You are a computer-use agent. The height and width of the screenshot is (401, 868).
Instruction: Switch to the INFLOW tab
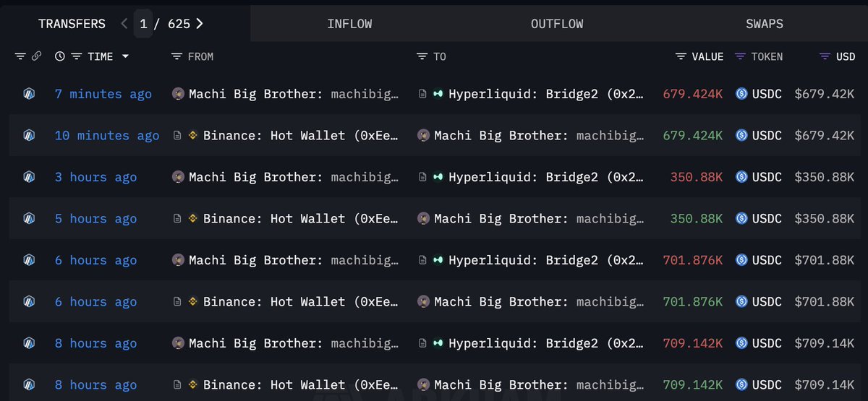click(x=349, y=24)
